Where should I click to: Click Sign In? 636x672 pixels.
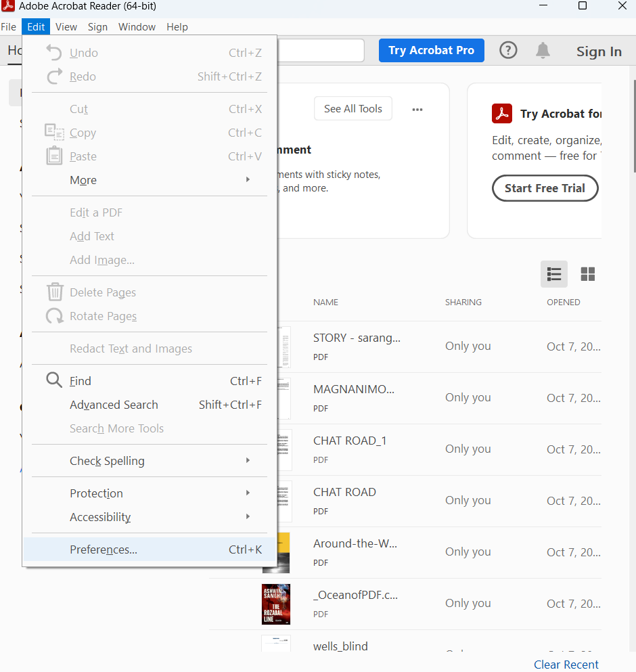[x=599, y=51]
